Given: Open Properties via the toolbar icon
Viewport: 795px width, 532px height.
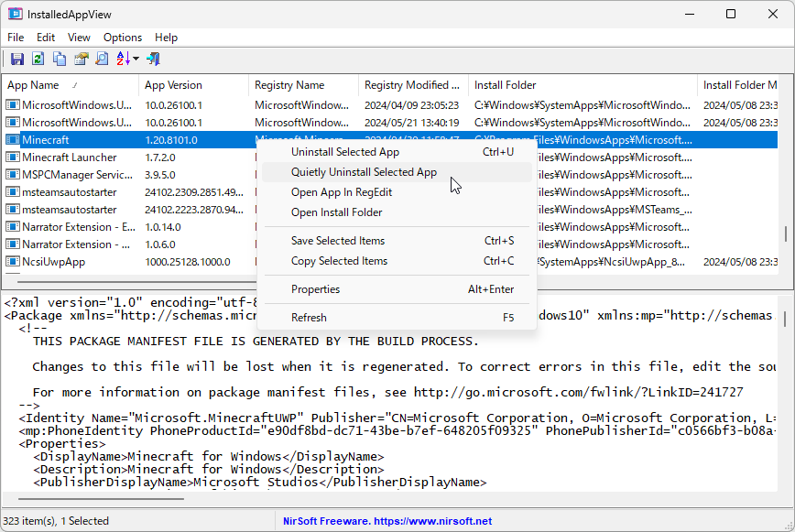Looking at the screenshot, I should tap(81, 60).
